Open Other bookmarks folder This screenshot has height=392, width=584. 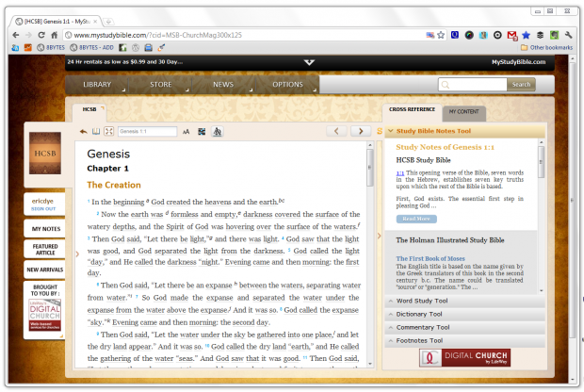(x=546, y=47)
